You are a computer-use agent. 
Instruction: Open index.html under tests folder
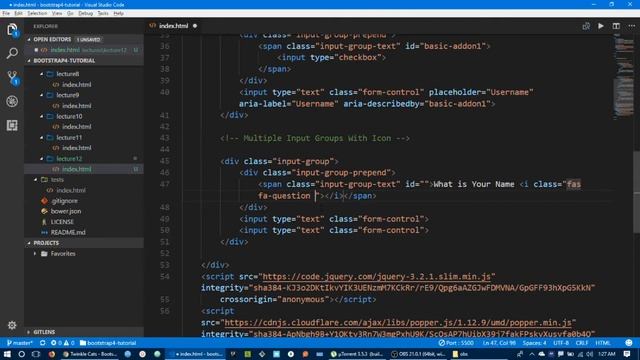(71, 190)
